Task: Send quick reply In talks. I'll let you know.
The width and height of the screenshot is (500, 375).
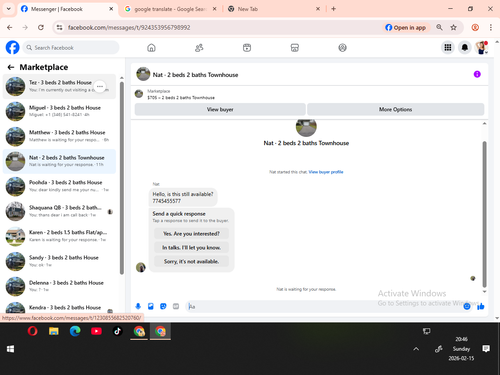Action: click(191, 247)
